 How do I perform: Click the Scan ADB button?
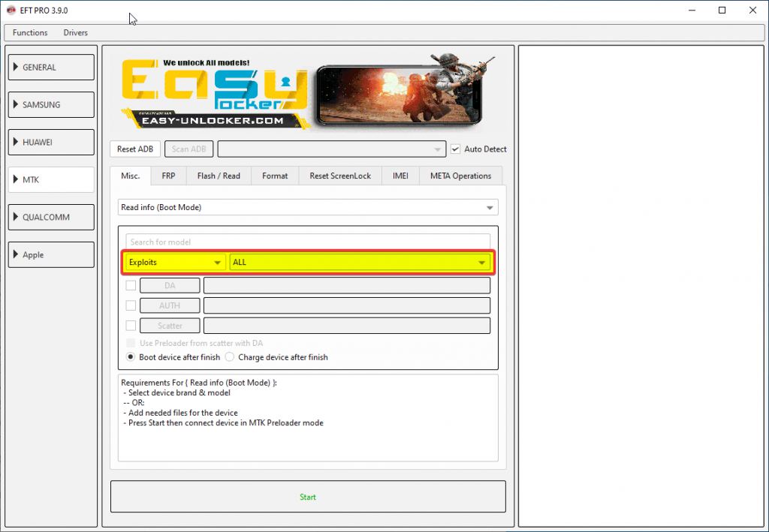[x=188, y=149]
